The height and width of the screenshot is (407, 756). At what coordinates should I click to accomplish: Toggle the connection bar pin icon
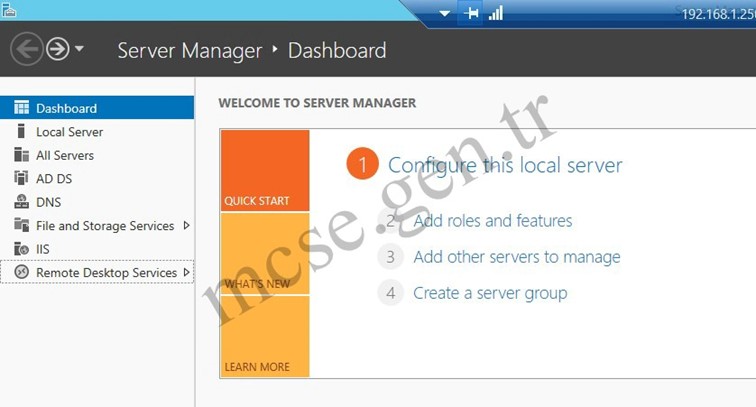tap(471, 13)
